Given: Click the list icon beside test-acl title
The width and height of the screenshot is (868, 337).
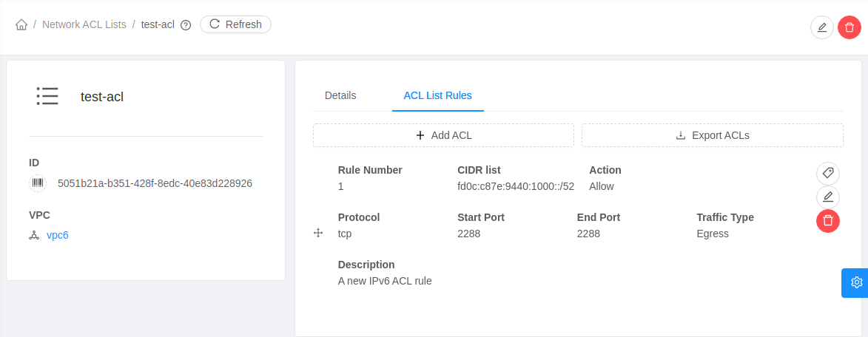Looking at the screenshot, I should (x=47, y=96).
